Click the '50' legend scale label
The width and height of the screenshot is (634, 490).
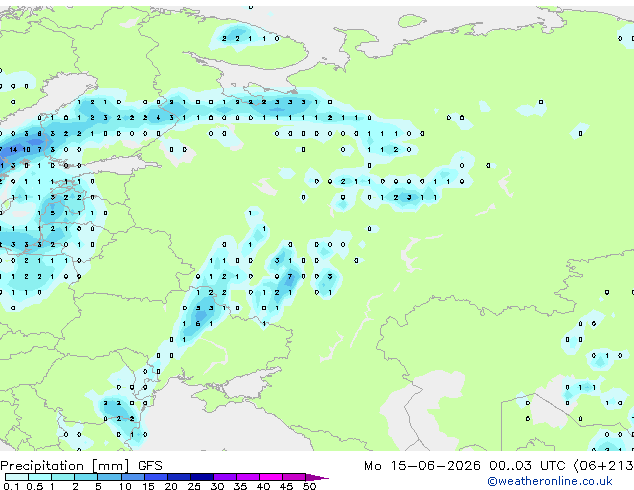tap(309, 486)
